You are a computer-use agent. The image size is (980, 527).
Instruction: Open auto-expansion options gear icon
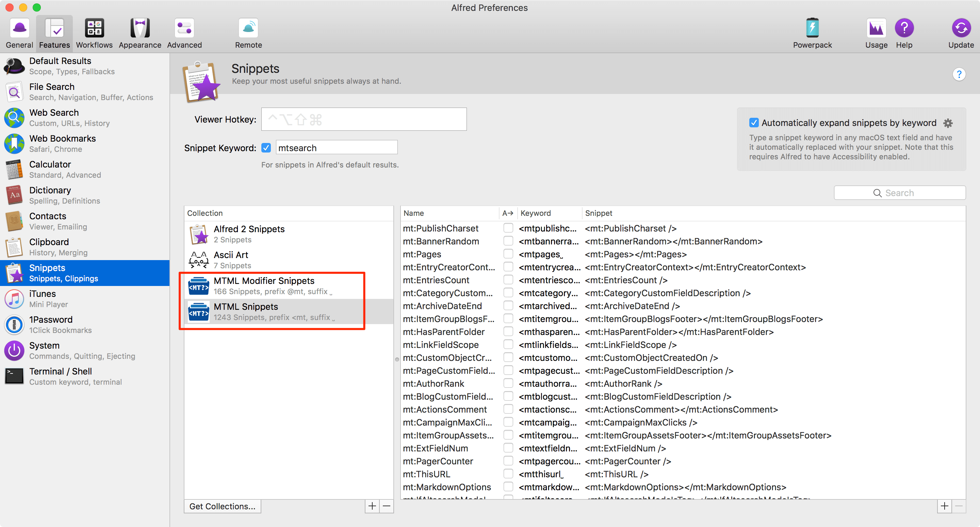pyautogui.click(x=948, y=123)
